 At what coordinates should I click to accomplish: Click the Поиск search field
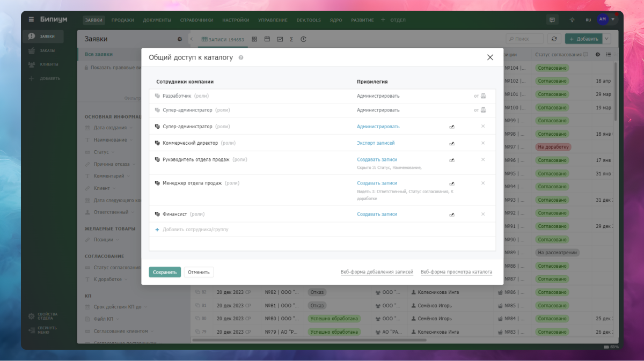(x=524, y=39)
